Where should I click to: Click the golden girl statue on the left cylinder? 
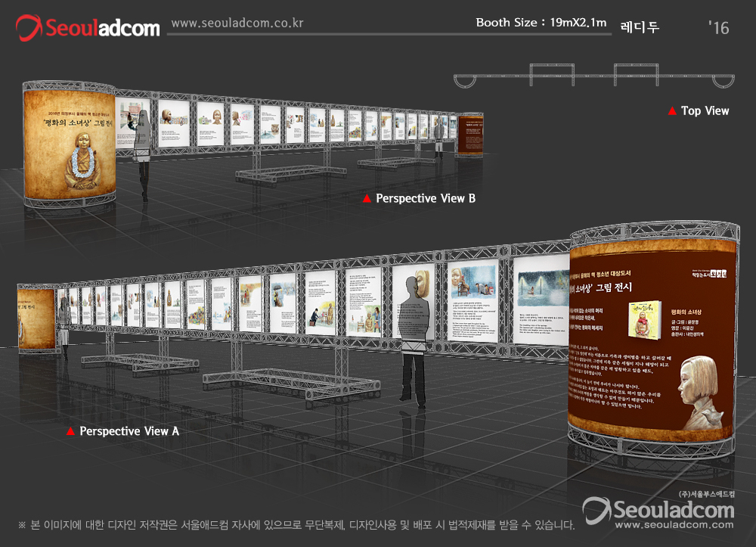[79, 163]
